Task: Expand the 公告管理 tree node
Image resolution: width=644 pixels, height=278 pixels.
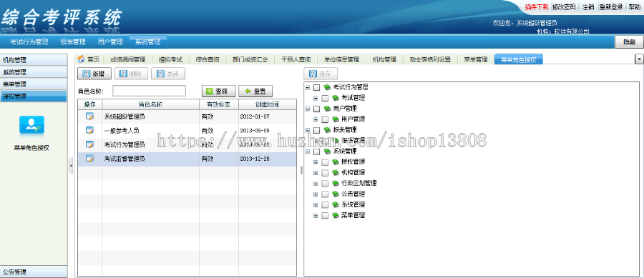Action: (316, 194)
